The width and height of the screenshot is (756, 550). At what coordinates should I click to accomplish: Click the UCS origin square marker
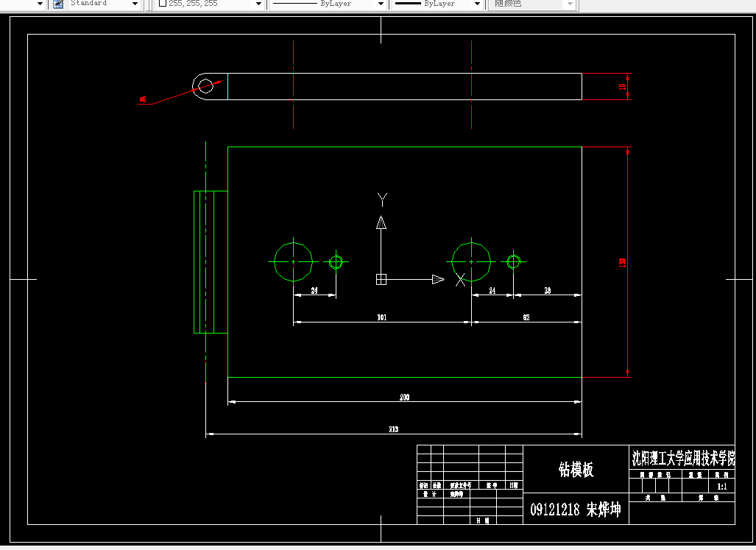381,279
